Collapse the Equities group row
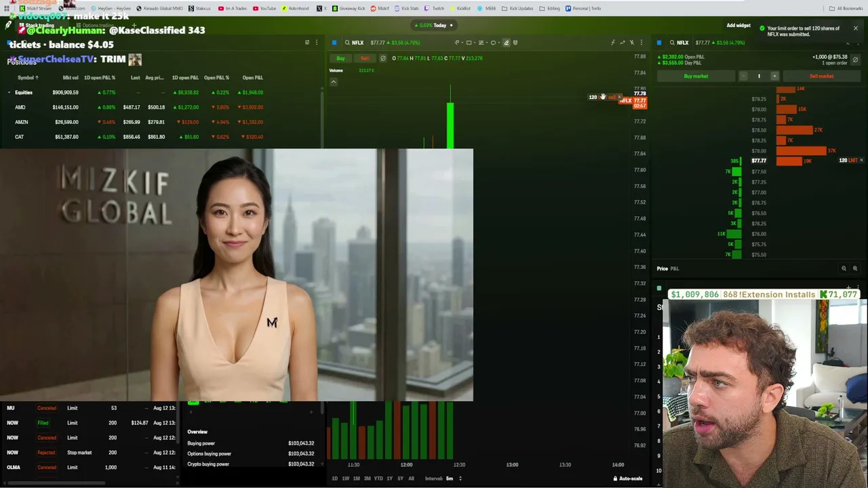The width and height of the screenshot is (868, 488). pos(9,92)
